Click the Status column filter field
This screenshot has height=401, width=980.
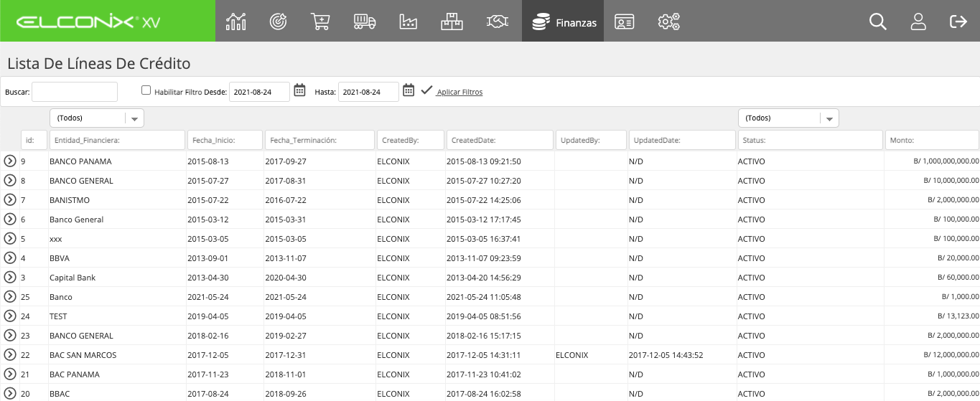[810, 140]
